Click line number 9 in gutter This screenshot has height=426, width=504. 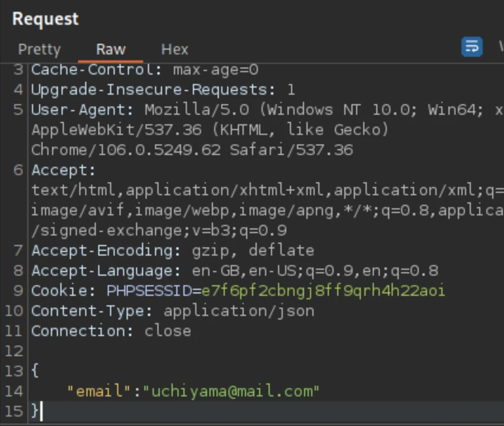tap(18, 291)
